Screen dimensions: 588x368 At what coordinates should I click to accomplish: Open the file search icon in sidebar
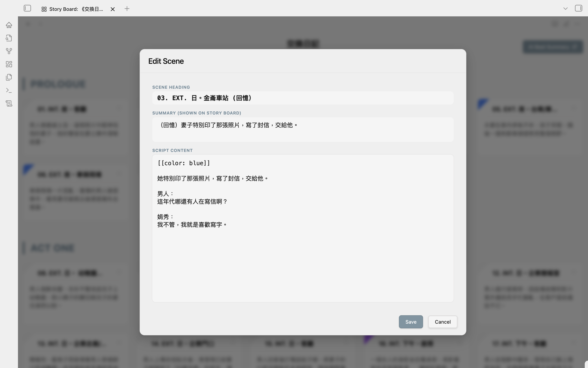[9, 38]
